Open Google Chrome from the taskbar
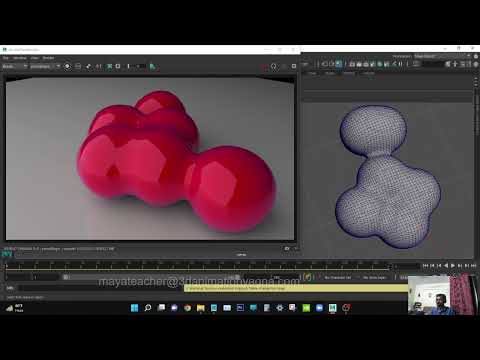 pyautogui.click(x=187, y=308)
